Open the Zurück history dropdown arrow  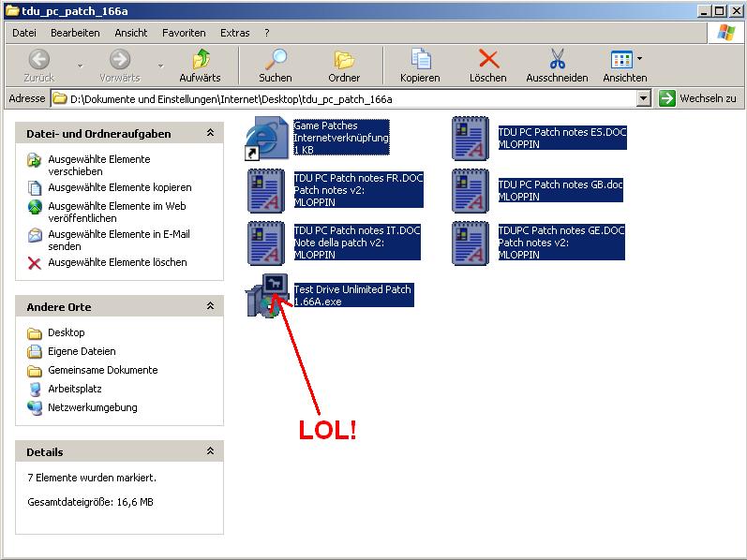click(x=80, y=66)
